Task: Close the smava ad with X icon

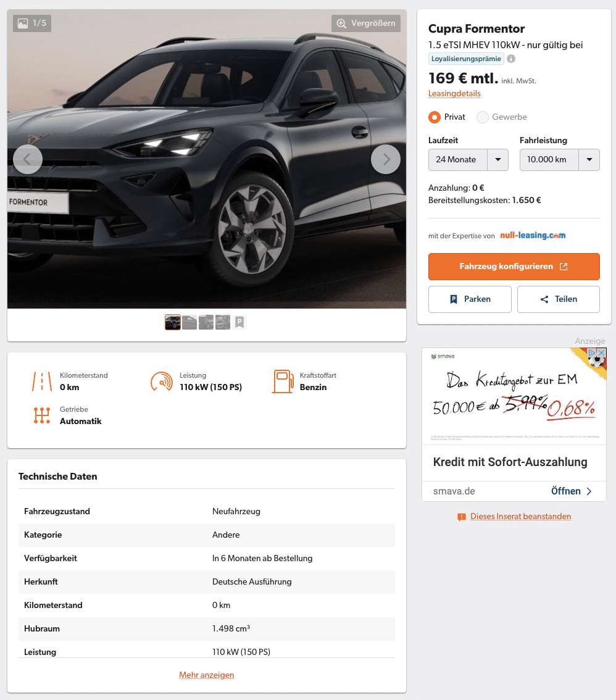Action: tap(602, 352)
